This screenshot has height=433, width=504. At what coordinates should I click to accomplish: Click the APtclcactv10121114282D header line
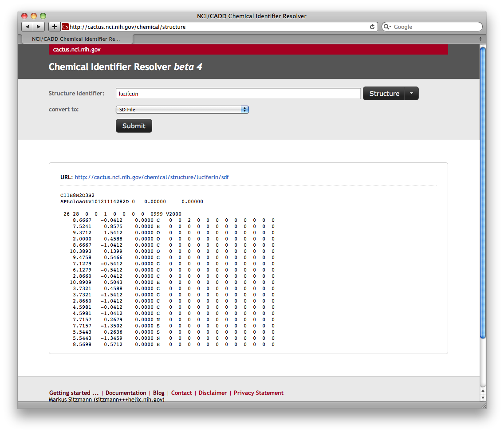(x=131, y=201)
